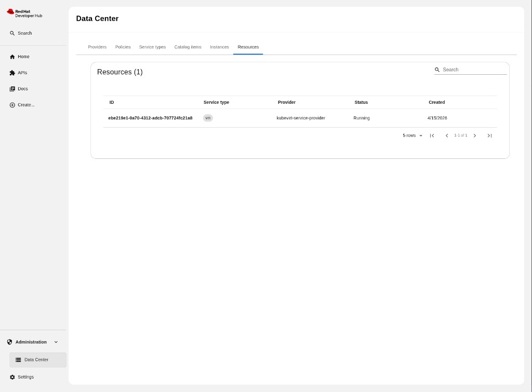The image size is (532, 392).
Task: Click the Create plus circle icon
Action: (12, 105)
